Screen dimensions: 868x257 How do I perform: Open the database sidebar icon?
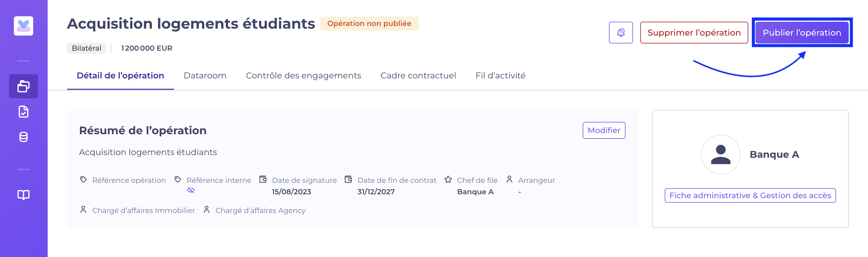tap(23, 137)
